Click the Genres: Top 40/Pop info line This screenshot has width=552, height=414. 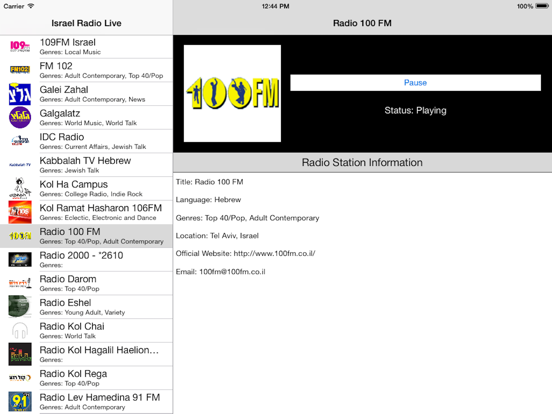click(247, 218)
